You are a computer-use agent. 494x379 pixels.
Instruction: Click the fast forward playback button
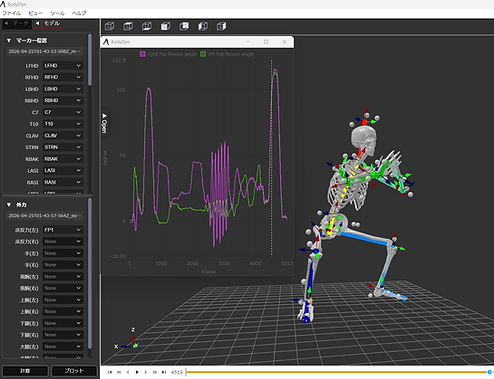click(155, 372)
